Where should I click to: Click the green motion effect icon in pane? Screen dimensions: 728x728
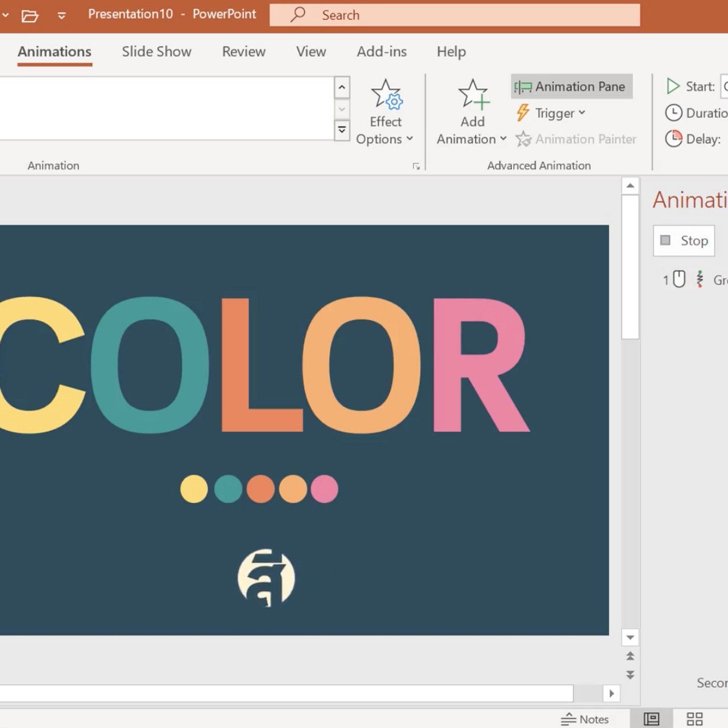[700, 279]
